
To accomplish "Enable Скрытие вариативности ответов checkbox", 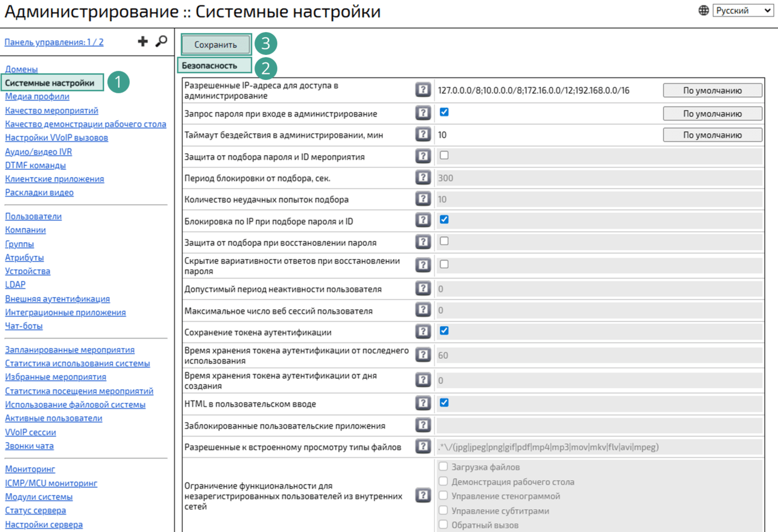I will [x=444, y=264].
